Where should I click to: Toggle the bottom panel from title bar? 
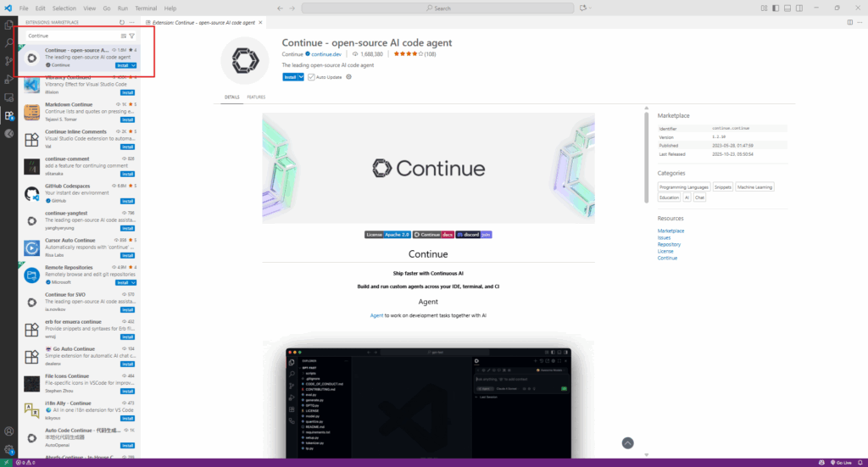coord(787,8)
